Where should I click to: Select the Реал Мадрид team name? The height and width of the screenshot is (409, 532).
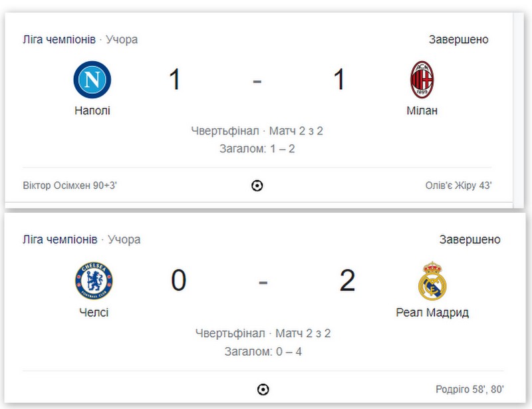pyautogui.click(x=433, y=312)
